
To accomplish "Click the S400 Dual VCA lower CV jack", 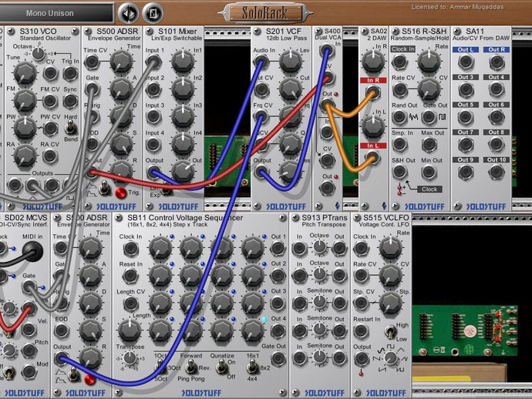I will [328, 159].
